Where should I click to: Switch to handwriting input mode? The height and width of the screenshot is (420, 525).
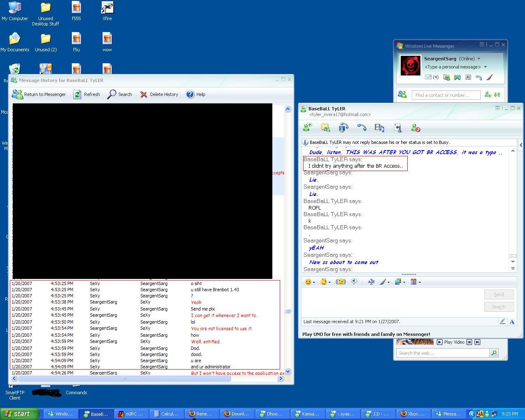(x=502, y=322)
